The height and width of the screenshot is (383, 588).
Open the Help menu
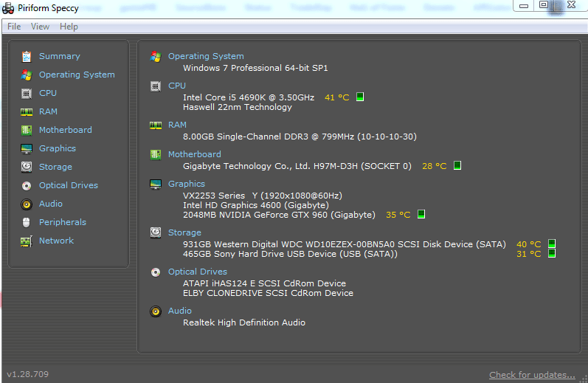click(69, 27)
